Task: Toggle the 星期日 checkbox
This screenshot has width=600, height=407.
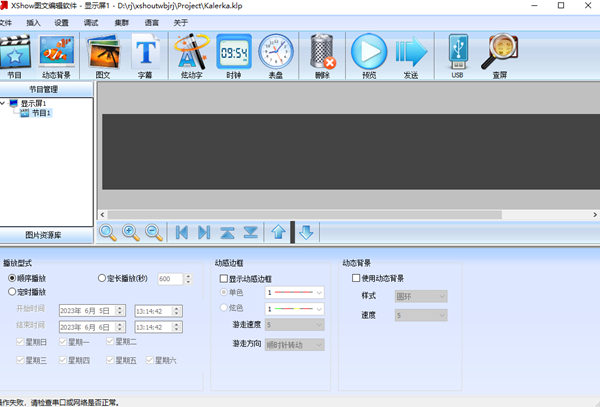Action: (x=20, y=342)
